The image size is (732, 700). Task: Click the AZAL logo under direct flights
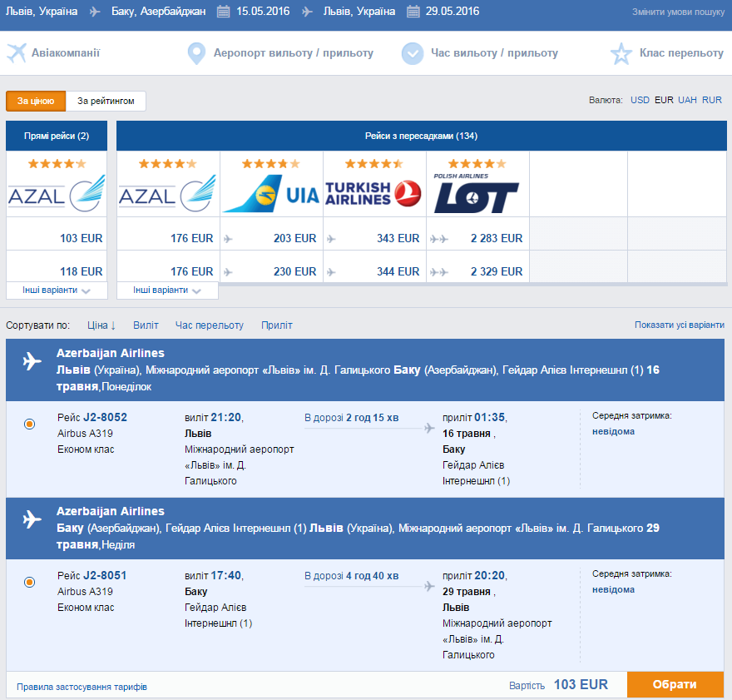(x=57, y=193)
